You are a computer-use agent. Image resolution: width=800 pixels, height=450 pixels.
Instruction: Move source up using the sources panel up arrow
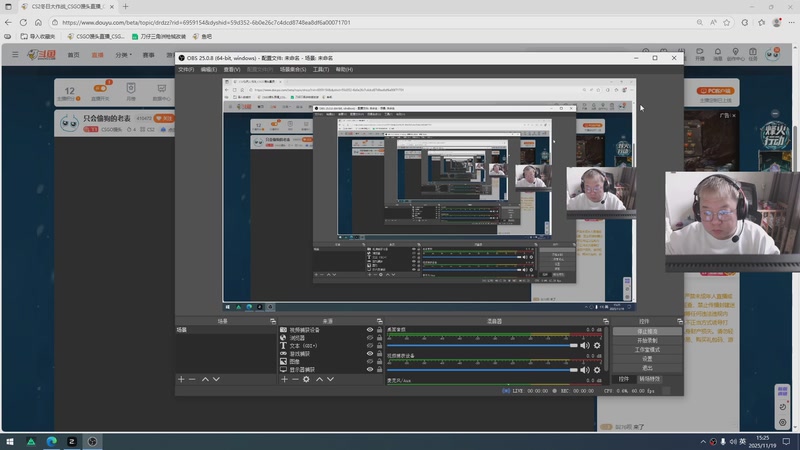(x=319, y=379)
